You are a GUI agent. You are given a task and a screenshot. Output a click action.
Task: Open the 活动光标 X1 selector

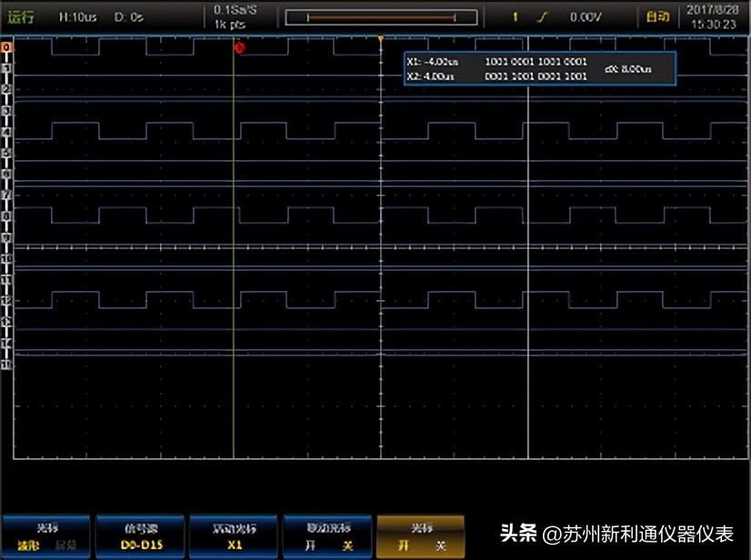pyautogui.click(x=234, y=537)
